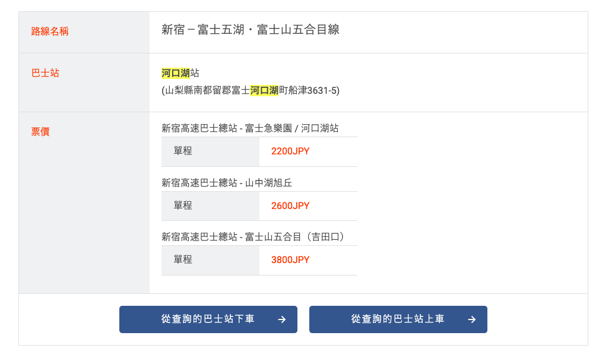The height and width of the screenshot is (364, 599).
Task: Click the route name 新宿－富士五湖・富士山五合目線
Action: (251, 30)
